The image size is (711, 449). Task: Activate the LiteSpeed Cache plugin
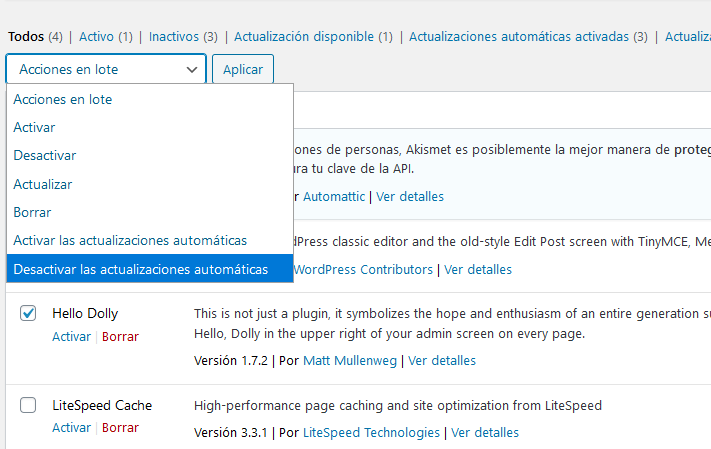tap(71, 428)
